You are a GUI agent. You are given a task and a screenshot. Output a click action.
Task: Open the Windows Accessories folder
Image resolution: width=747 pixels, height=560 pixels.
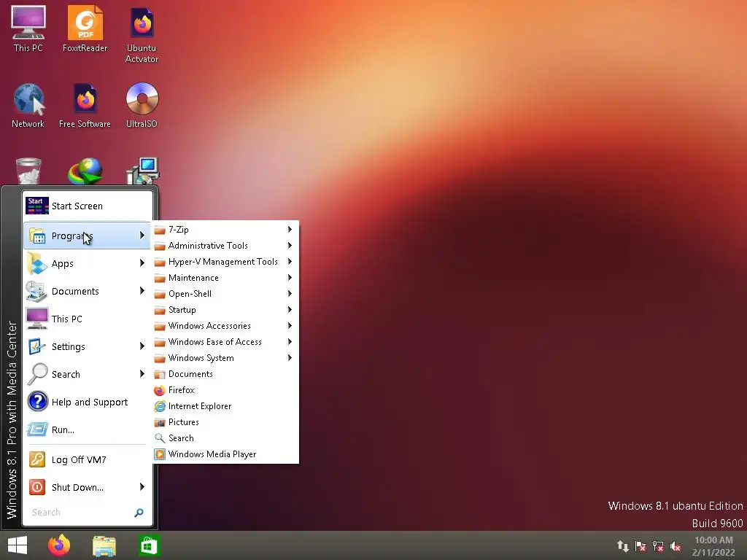click(x=225, y=326)
